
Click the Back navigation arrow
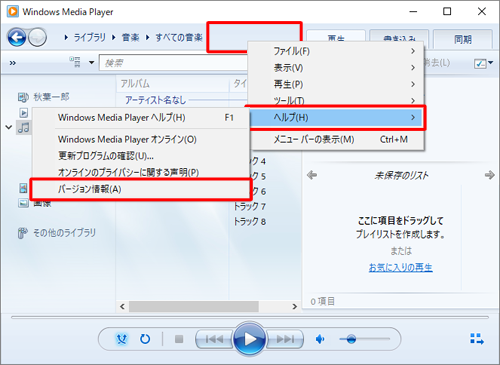pyautogui.click(x=17, y=37)
